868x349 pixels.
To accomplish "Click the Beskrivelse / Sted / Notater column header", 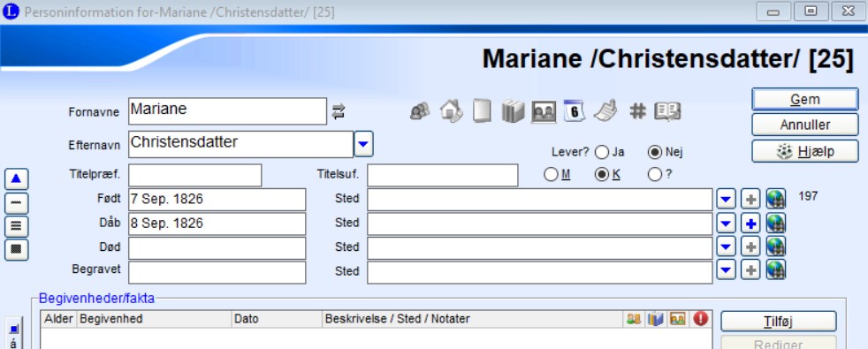I will [x=472, y=319].
